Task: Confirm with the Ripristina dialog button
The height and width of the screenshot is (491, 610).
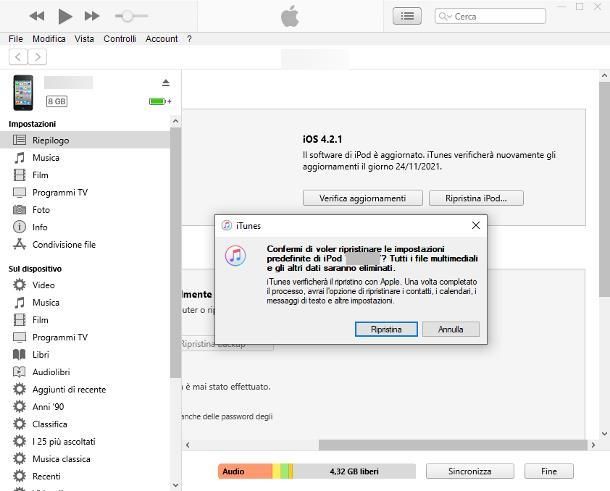Action: [x=386, y=330]
